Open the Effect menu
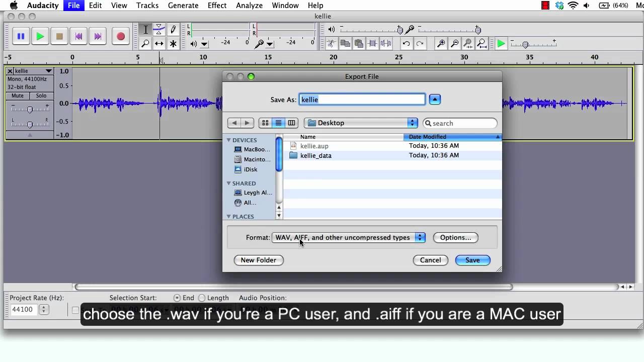 coord(217,6)
